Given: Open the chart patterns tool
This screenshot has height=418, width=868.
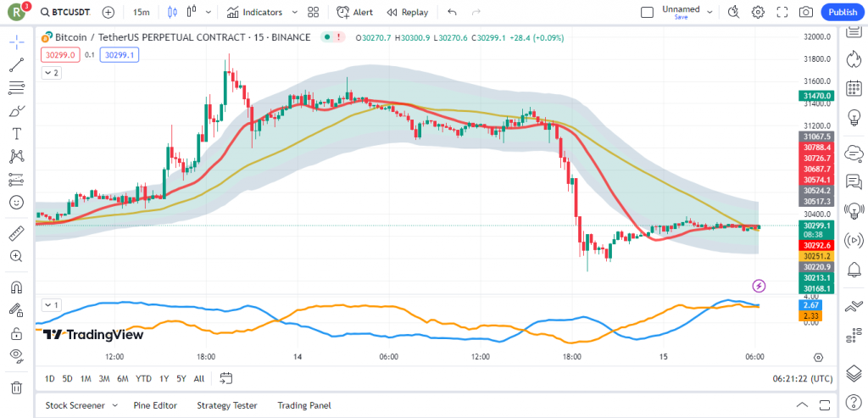Looking at the screenshot, I should point(17,157).
